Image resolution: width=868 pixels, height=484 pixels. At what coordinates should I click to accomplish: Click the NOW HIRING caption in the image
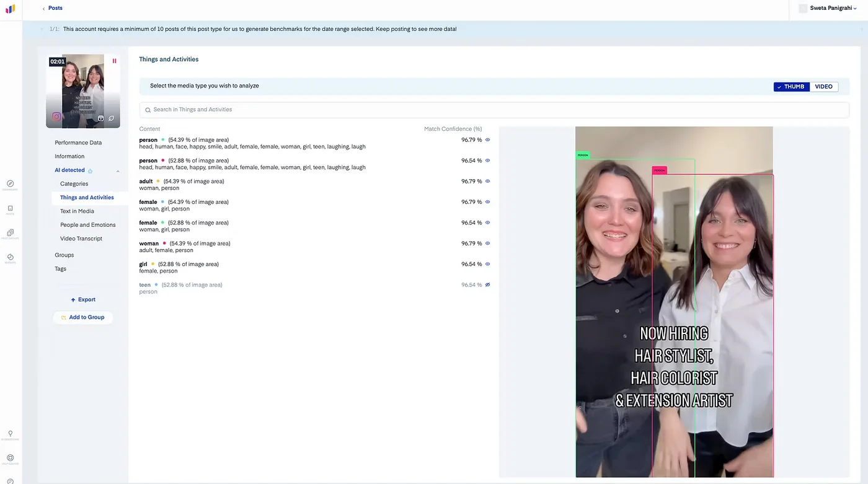[674, 333]
